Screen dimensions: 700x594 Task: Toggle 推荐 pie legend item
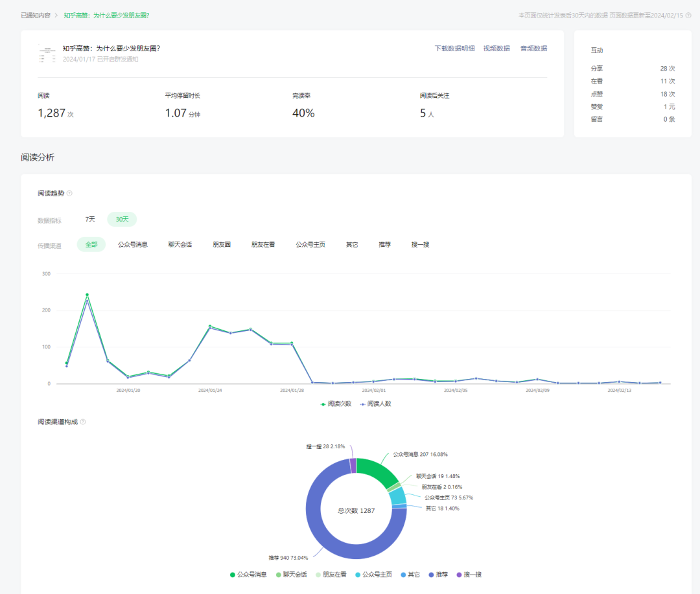438,575
